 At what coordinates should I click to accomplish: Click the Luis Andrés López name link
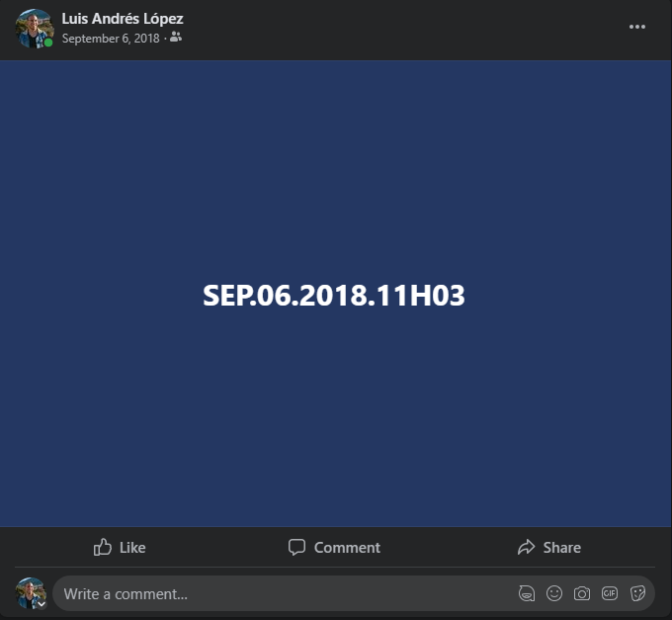123,19
